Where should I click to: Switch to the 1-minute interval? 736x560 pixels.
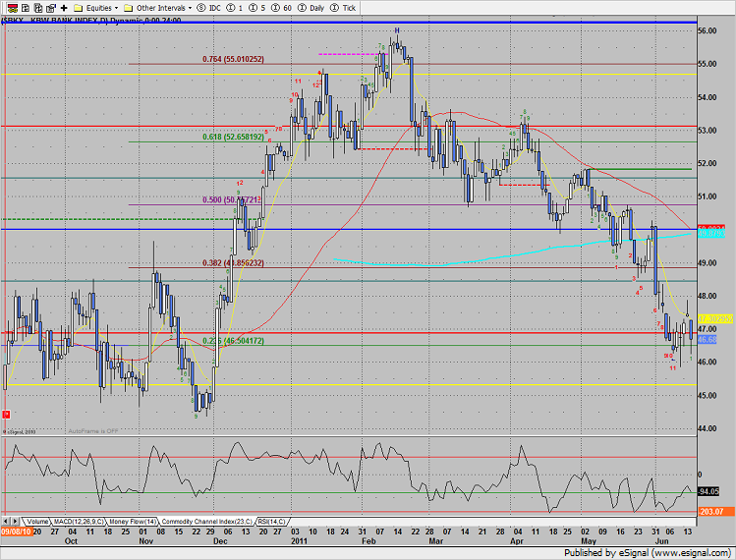[235, 8]
